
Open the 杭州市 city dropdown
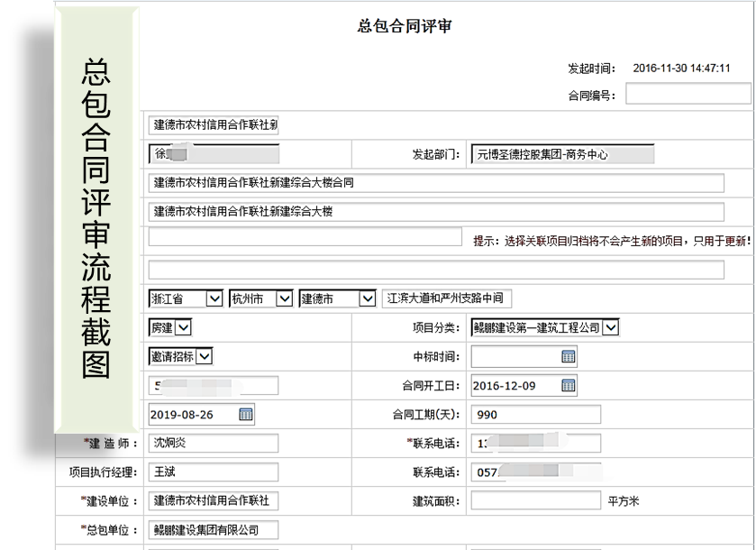pyautogui.click(x=284, y=298)
